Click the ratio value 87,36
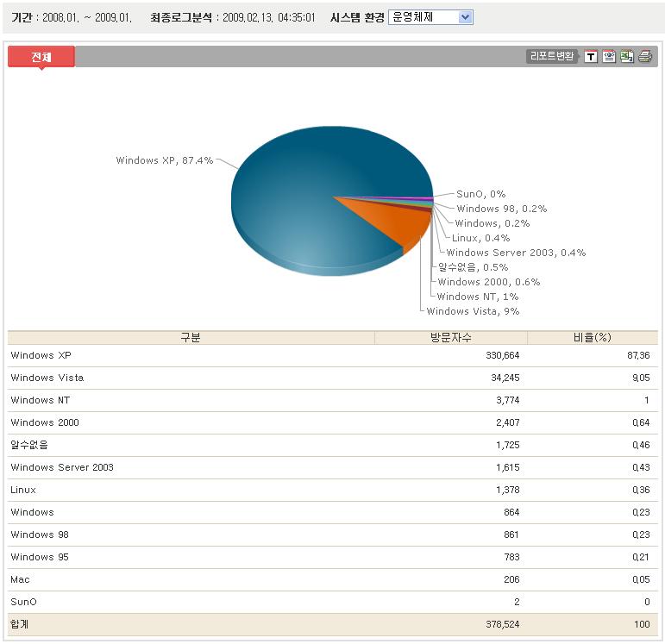665x644 pixels. coord(638,355)
